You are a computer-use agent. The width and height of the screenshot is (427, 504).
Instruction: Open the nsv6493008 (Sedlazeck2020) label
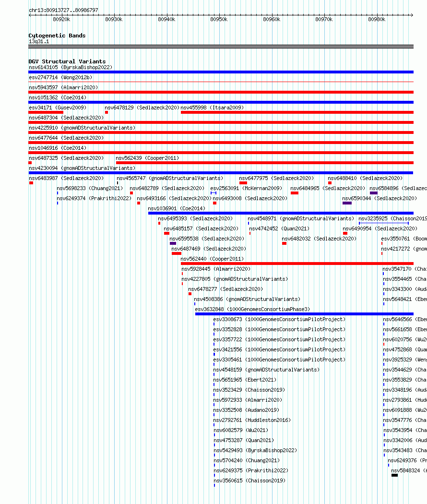(250, 198)
